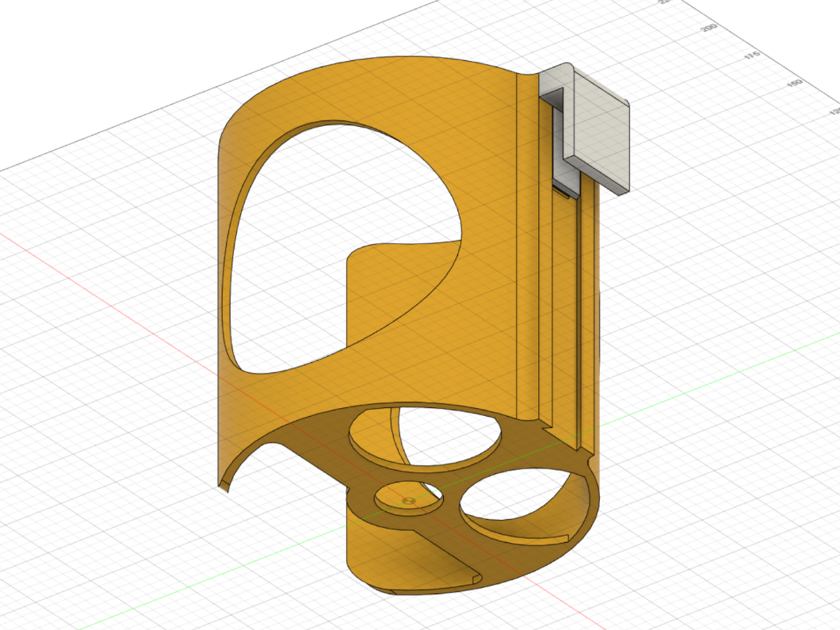Click the largest circular hole in base
This screenshot has width=840, height=630.
426,437
